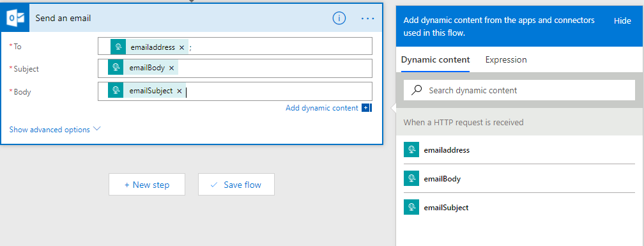This screenshot has height=246, width=644.
Task: Switch to the Expression tab
Action: click(505, 60)
